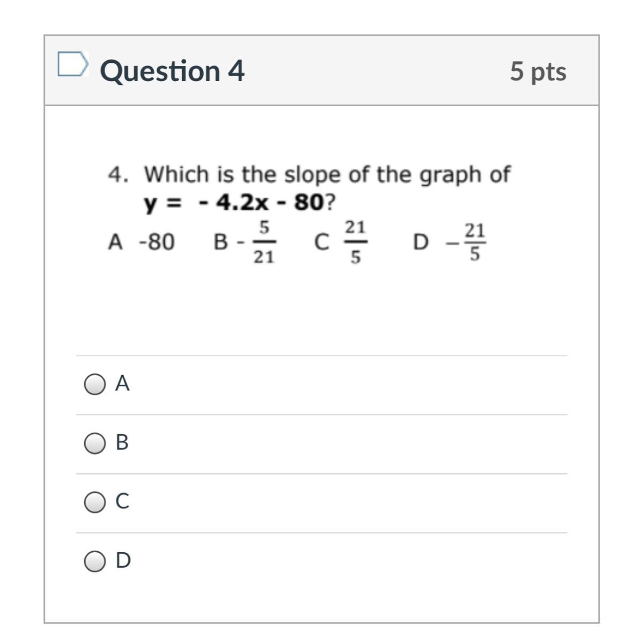Click the letter D label beside its radio button
The height and width of the screenshot is (644, 644).
coord(123,561)
